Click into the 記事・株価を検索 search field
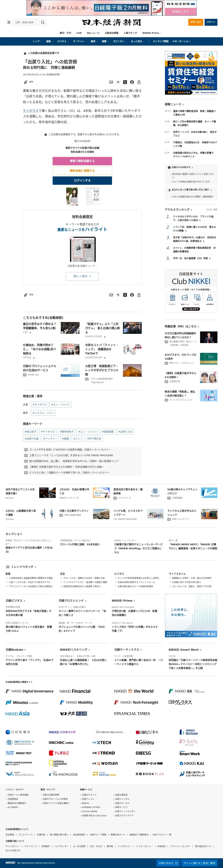 pos(27,22)
